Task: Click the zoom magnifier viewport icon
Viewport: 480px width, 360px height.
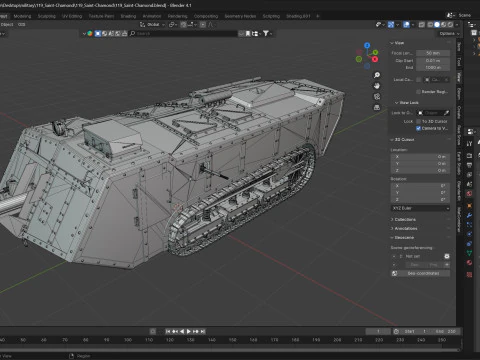Action: click(x=377, y=75)
